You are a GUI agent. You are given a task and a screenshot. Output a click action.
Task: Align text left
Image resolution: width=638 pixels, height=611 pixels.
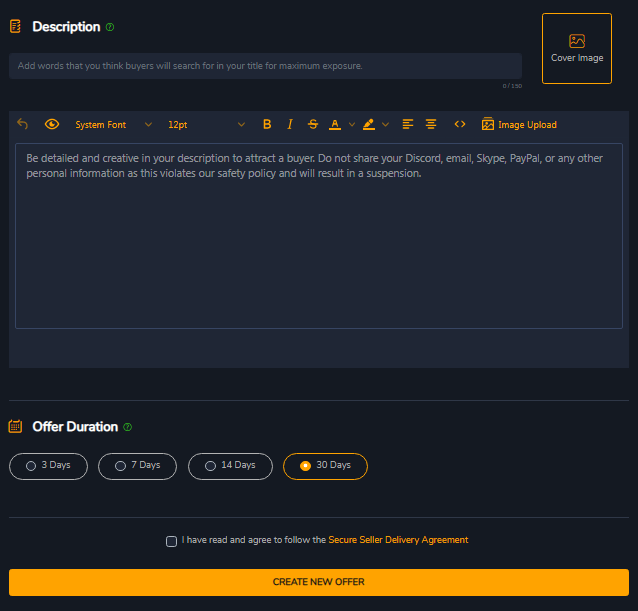point(408,124)
